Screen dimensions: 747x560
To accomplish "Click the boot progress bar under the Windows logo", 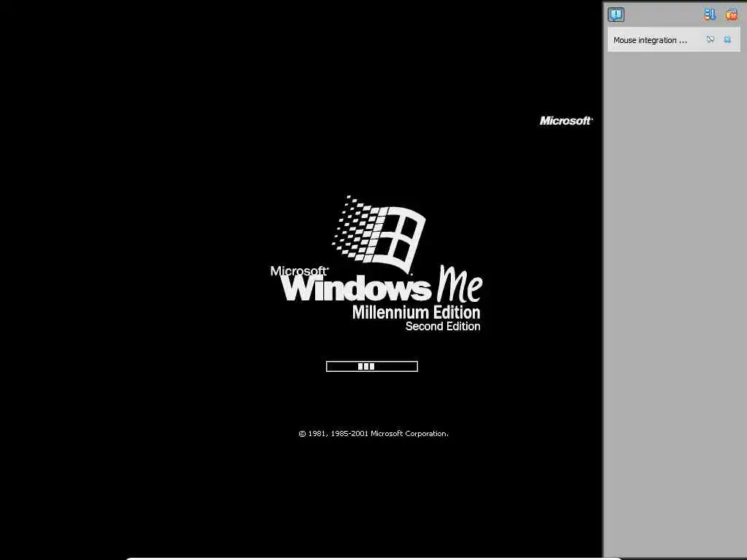I will [372, 366].
